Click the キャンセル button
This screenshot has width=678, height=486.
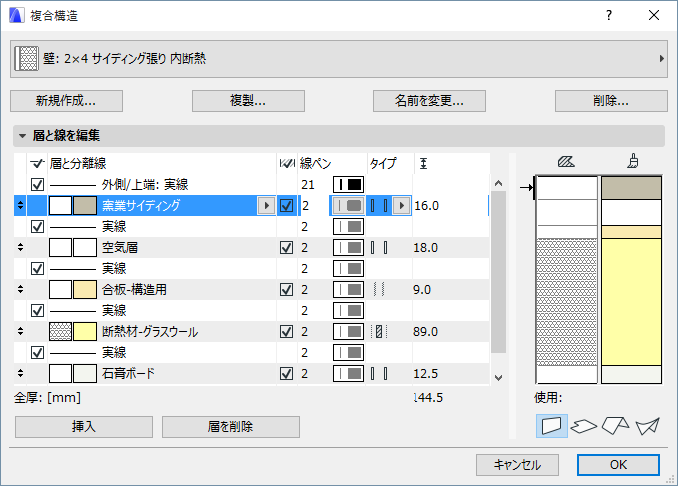coord(517,465)
